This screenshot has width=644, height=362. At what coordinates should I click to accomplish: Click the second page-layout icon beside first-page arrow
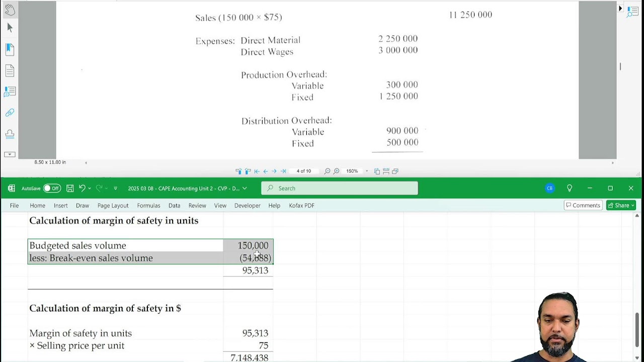coord(248,171)
